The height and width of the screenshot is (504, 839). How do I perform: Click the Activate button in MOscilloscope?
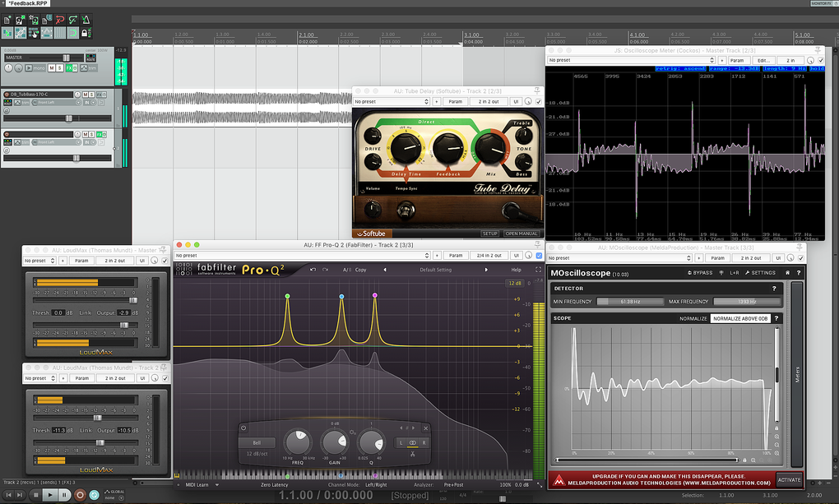coord(790,480)
